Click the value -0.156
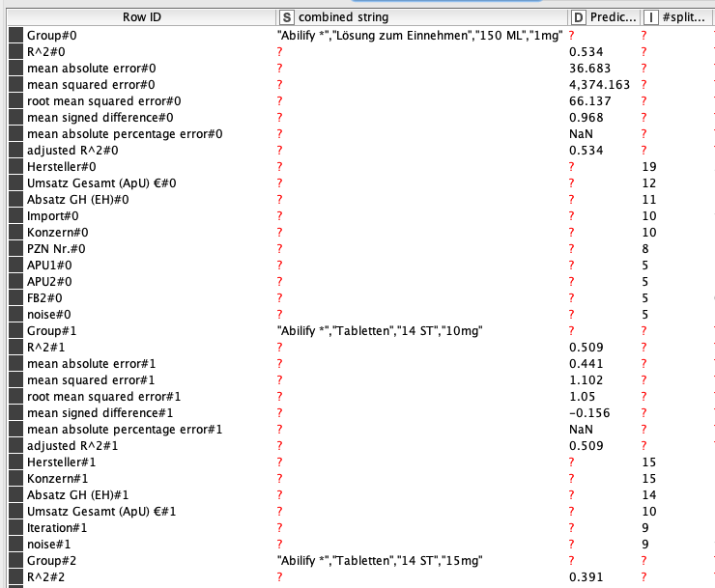Viewport: 715px width, 588px height. coord(589,413)
